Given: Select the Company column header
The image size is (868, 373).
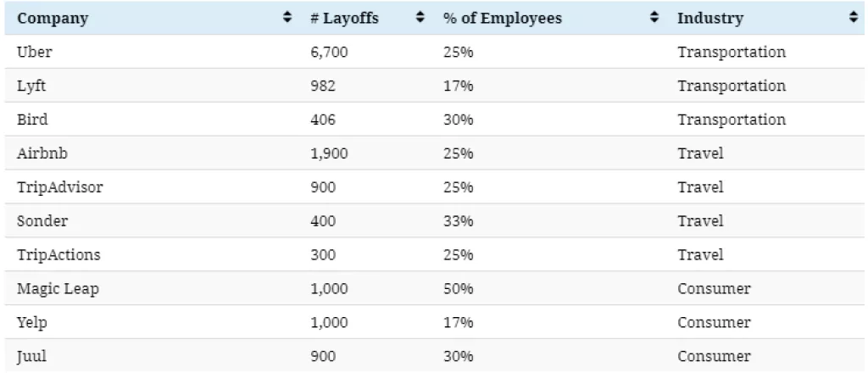Looking at the screenshot, I should point(53,19).
